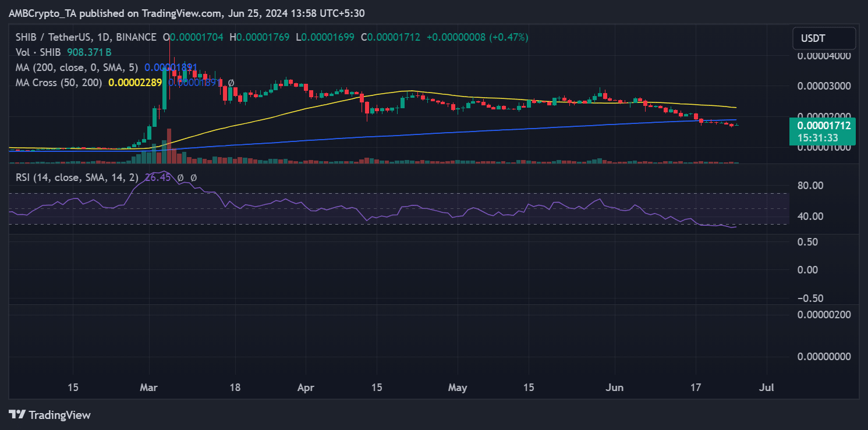Click the RSI axis label 80.00
This screenshot has width=868, height=430.
810,186
